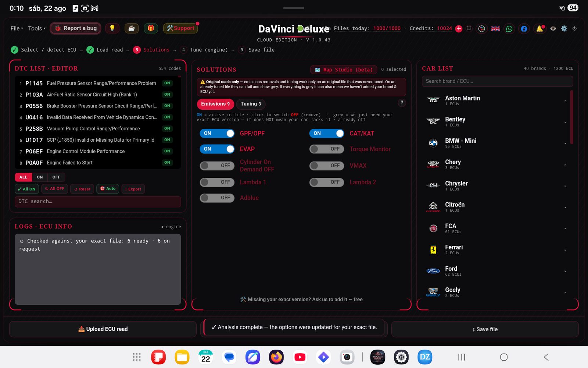Focus the DTC search field
Screen dimensions: 588x368
(x=98, y=201)
